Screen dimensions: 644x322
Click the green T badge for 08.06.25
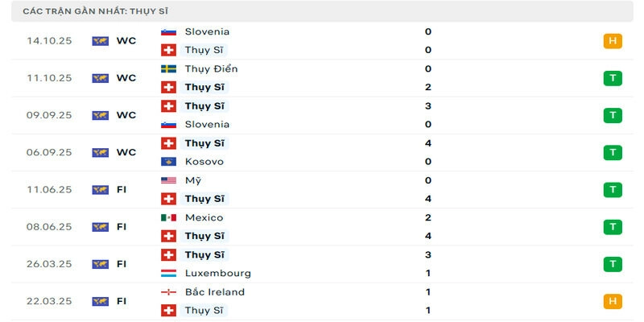[613, 227]
